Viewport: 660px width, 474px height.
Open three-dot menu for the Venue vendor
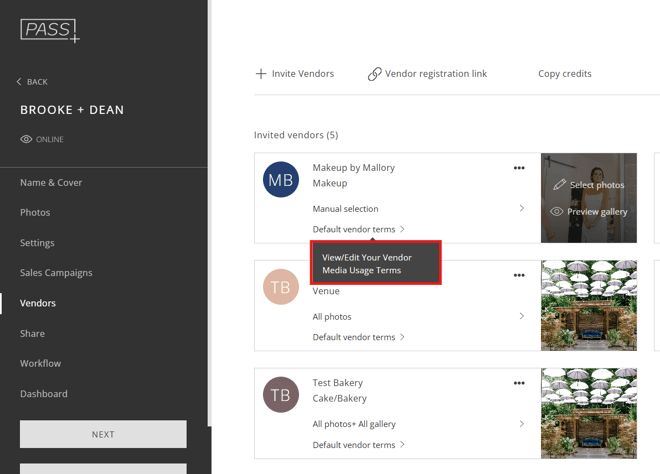(x=519, y=275)
